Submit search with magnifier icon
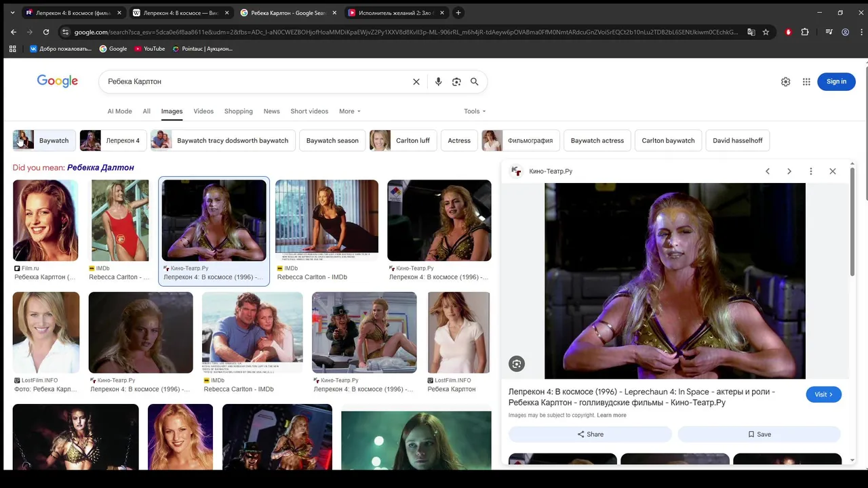This screenshot has width=868, height=488. click(x=475, y=81)
